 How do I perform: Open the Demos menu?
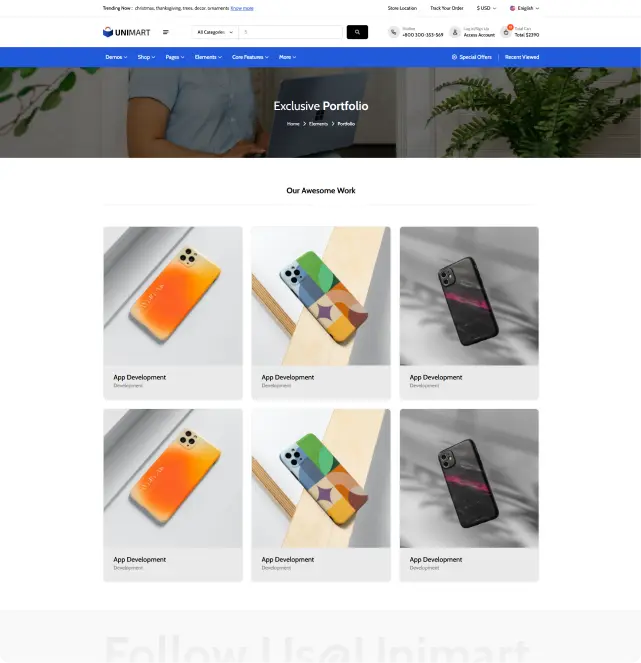[116, 57]
